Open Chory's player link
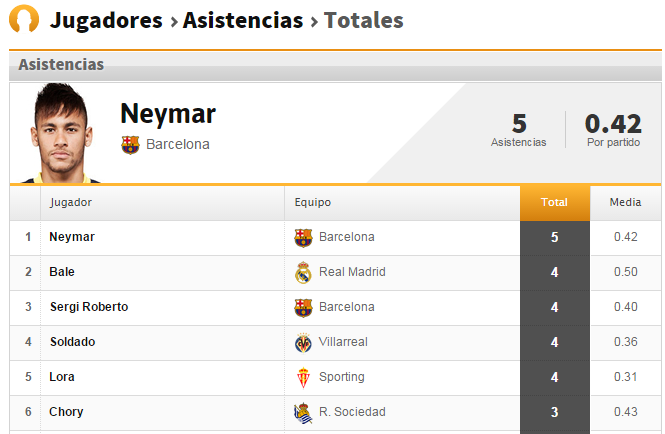Image resolution: width=665 pixels, height=434 pixels. [66, 412]
